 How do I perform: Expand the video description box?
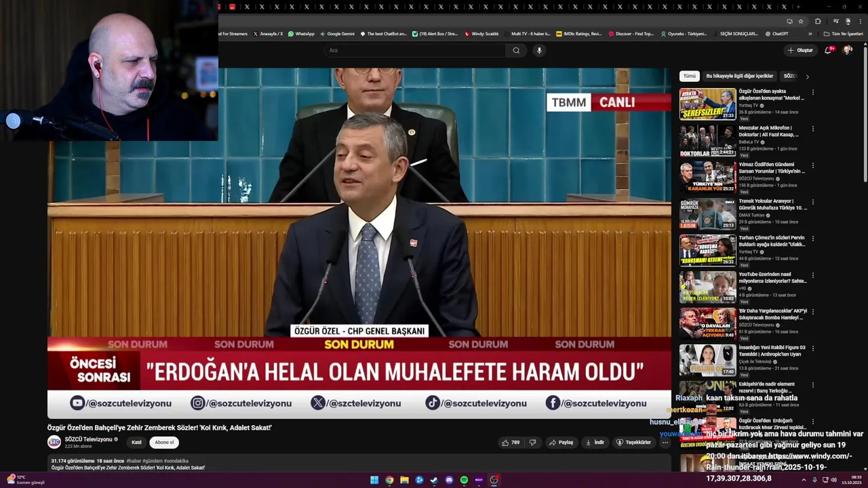(359, 464)
